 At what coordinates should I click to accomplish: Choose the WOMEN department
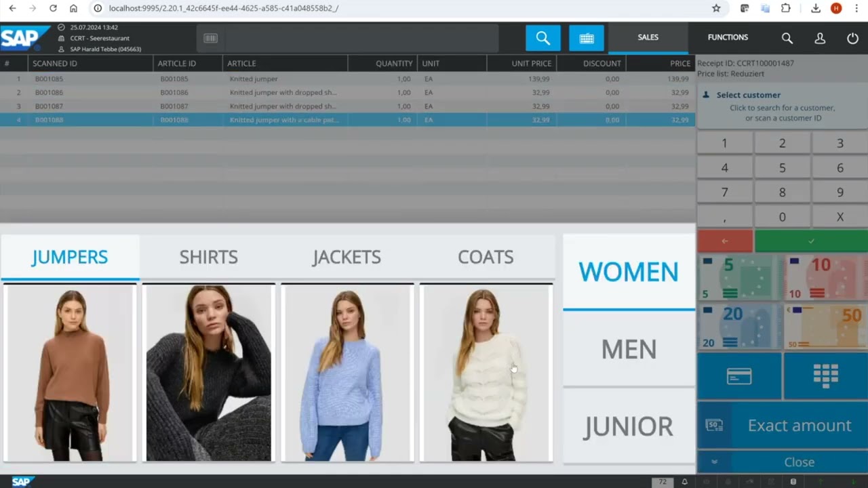click(x=629, y=272)
